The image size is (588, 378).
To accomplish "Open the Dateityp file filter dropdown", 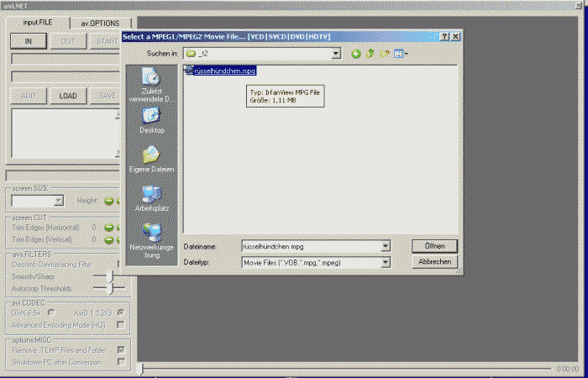I will click(385, 262).
